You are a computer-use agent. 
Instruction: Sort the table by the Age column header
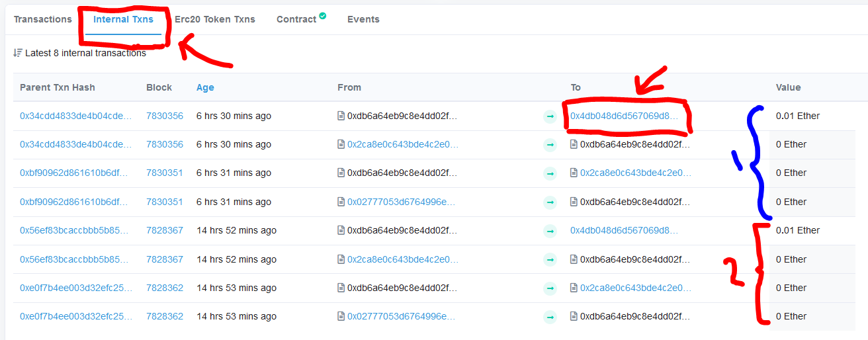[x=205, y=87]
